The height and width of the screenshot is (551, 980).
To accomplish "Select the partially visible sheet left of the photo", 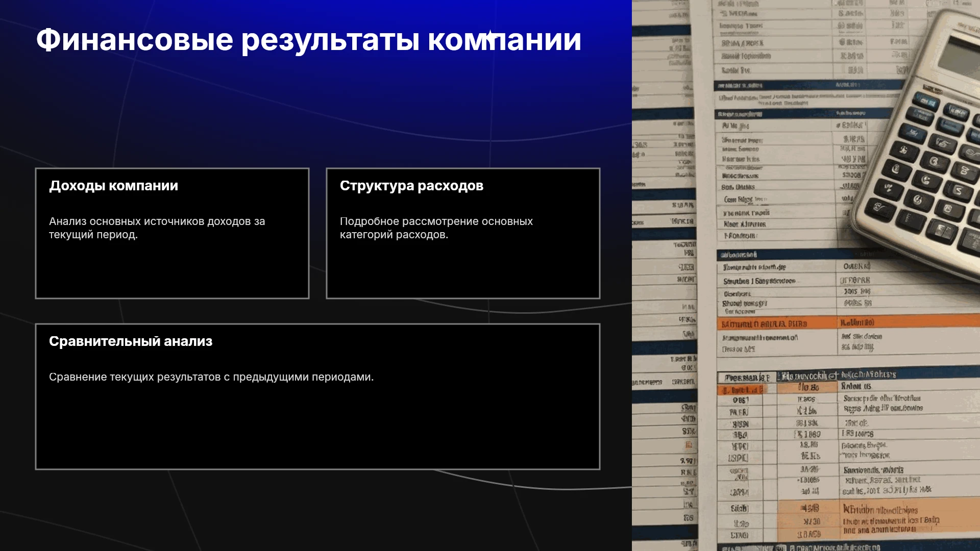I will coord(664,275).
